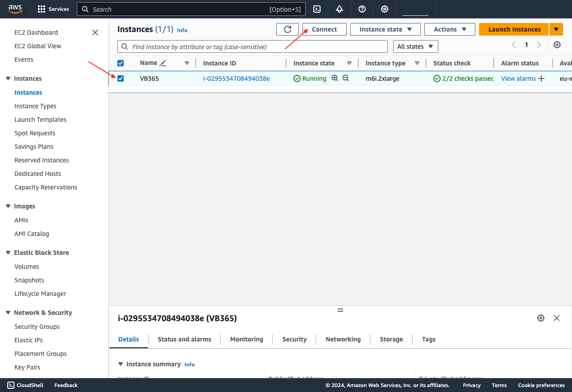This screenshot has height=392, width=572.
Task: Open the Instance state dropdown
Action: [385, 29]
